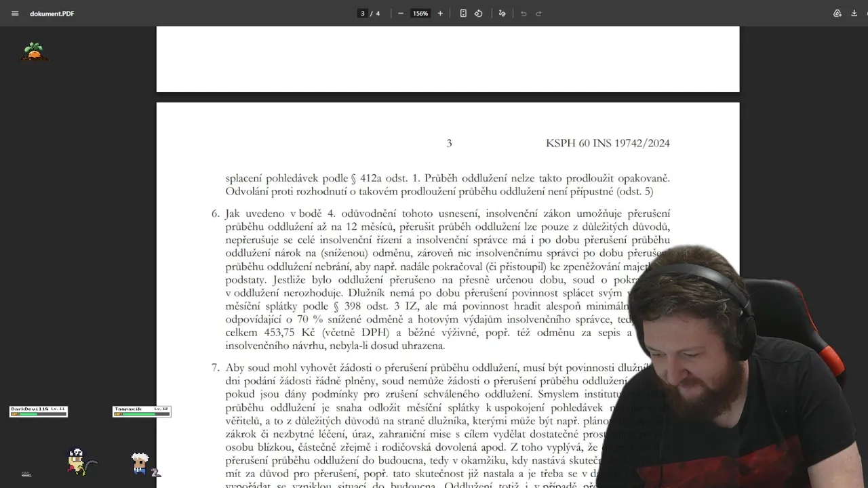
Task: Click the 156% zoom level field
Action: pos(420,14)
